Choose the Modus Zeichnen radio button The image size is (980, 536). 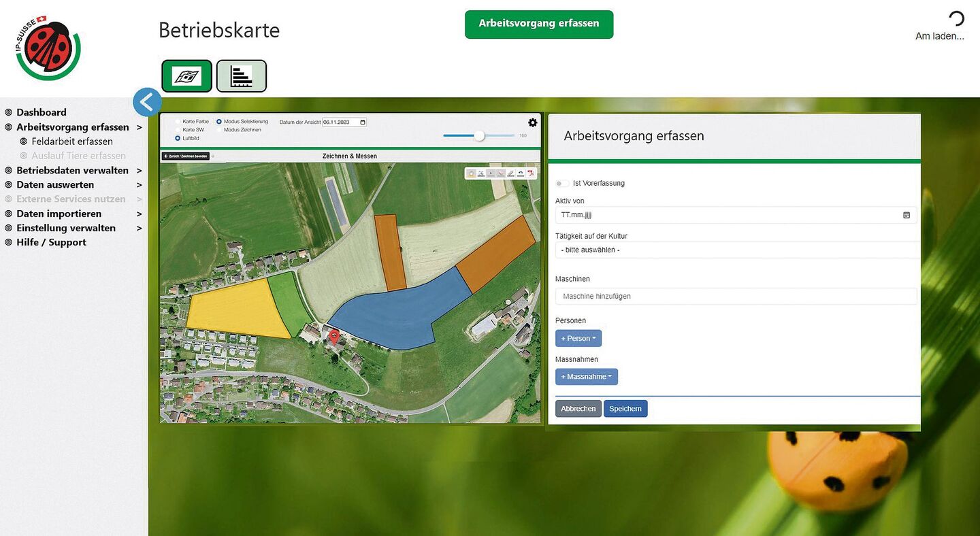pos(219,130)
